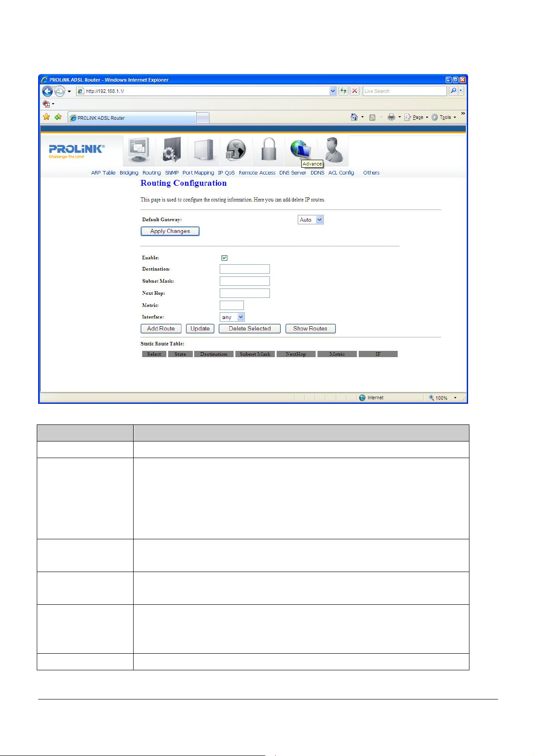
Task: Go to the Port Mapping submenu
Action: (198, 173)
